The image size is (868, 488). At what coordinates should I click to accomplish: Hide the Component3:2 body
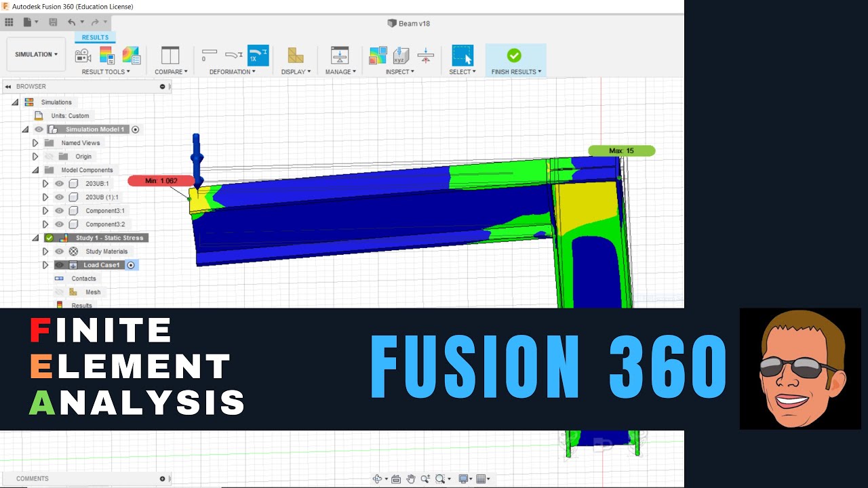[59, 224]
